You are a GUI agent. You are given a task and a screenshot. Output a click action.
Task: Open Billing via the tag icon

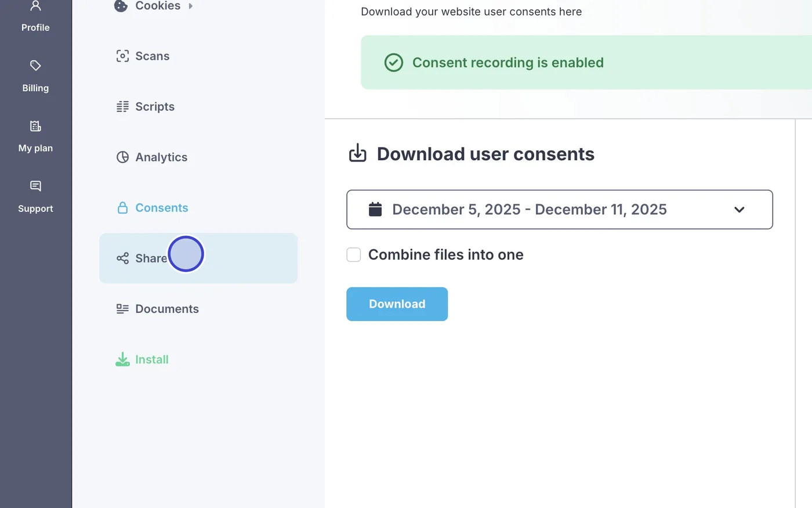(x=35, y=66)
